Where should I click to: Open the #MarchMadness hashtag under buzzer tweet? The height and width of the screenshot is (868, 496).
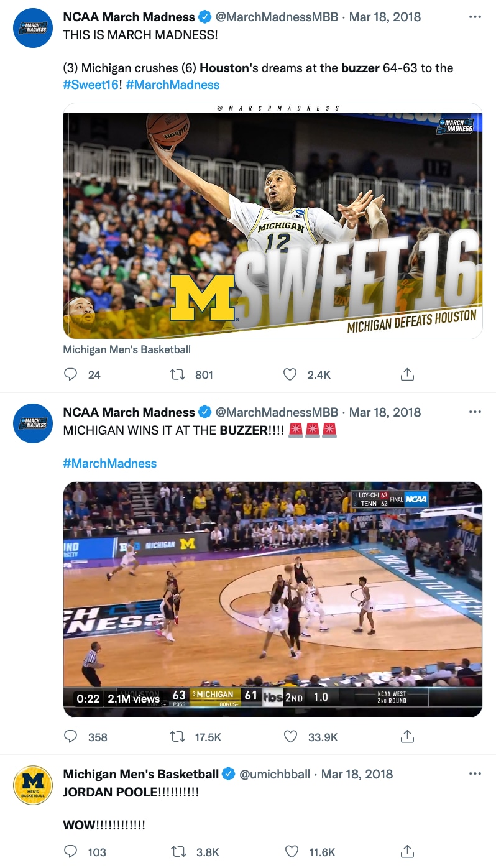[x=110, y=463]
